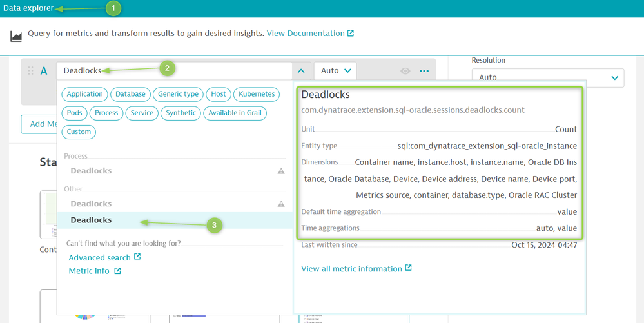This screenshot has width=644, height=323.
Task: Collapse the metric selector with chevron up
Action: pos(301,71)
